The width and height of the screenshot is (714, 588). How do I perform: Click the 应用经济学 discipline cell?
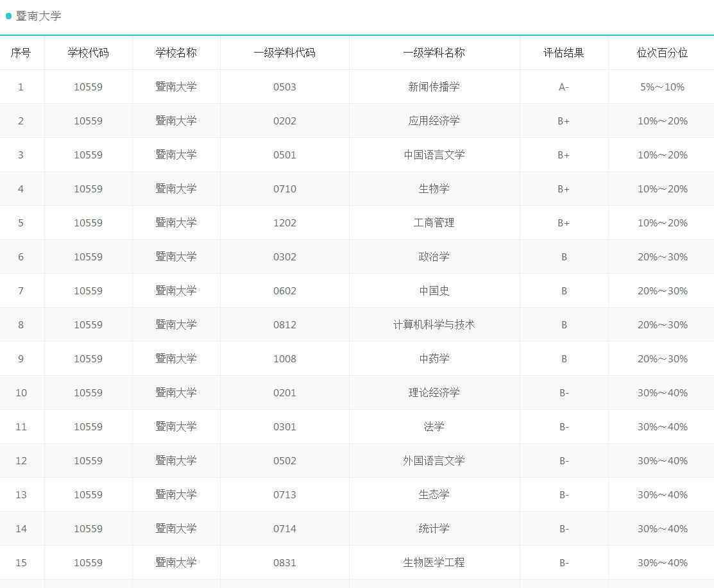click(434, 121)
